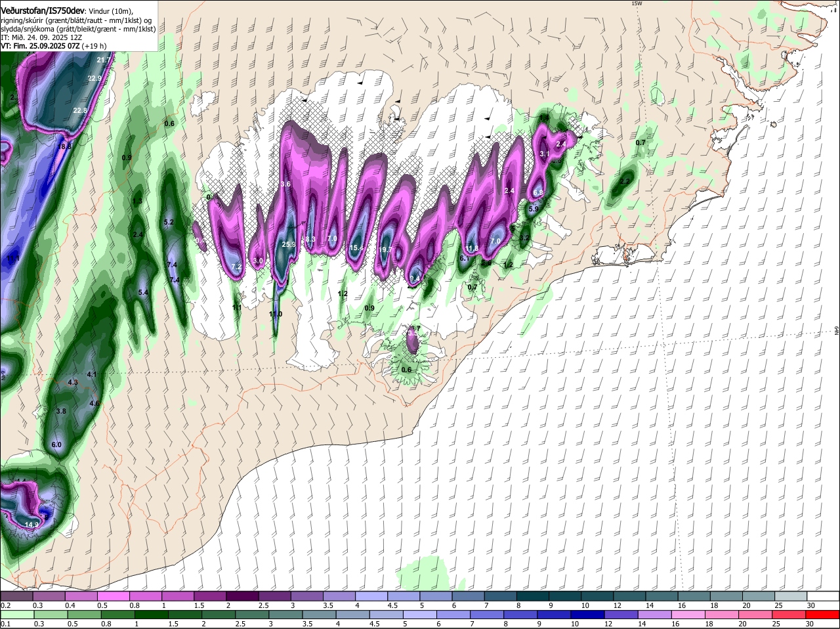
Task: Click the '5.2' precipitation value
Action: pos(169,223)
